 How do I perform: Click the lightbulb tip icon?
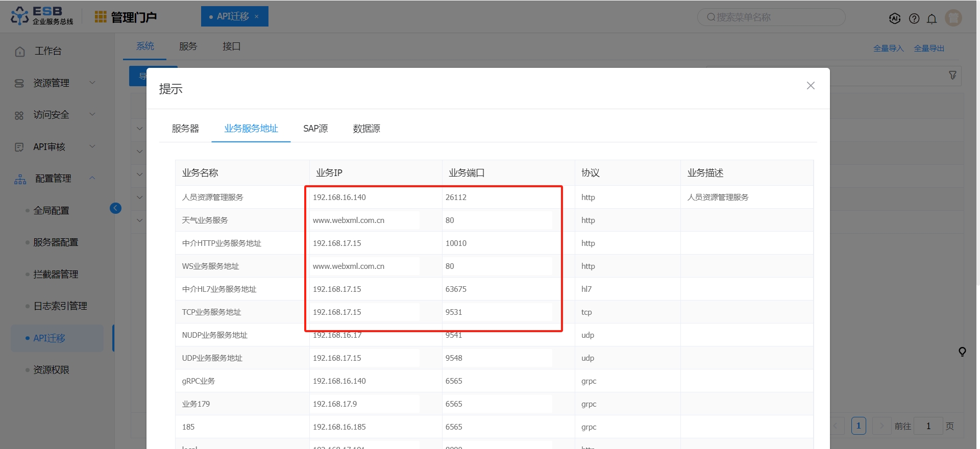pos(962,352)
